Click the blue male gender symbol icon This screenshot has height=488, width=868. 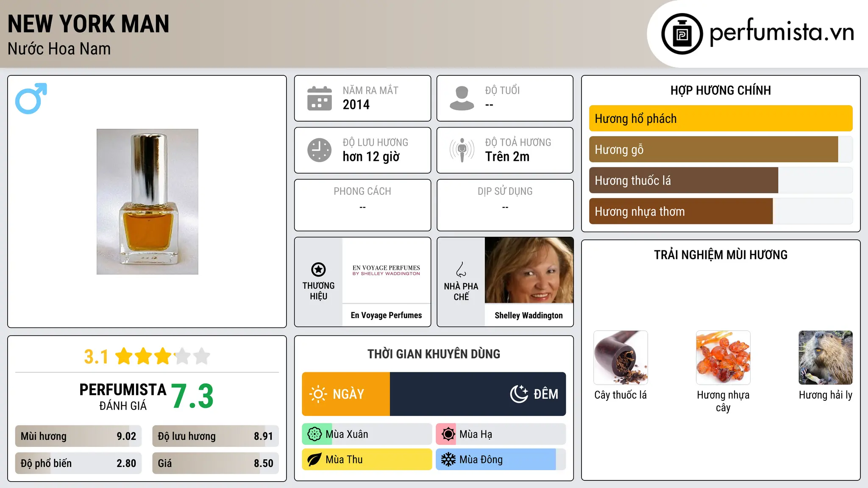tap(31, 98)
